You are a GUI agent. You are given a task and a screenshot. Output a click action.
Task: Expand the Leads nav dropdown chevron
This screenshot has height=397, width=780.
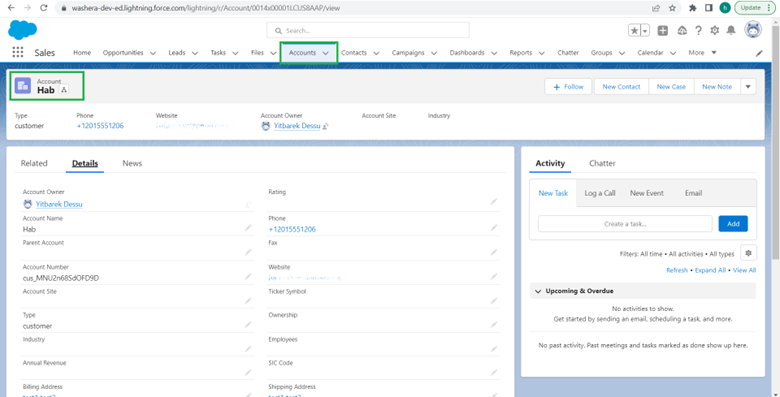(195, 53)
